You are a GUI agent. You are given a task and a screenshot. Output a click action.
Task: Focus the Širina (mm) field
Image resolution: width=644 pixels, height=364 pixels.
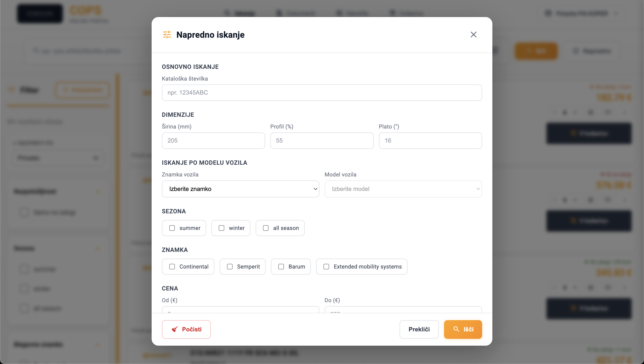point(213,141)
